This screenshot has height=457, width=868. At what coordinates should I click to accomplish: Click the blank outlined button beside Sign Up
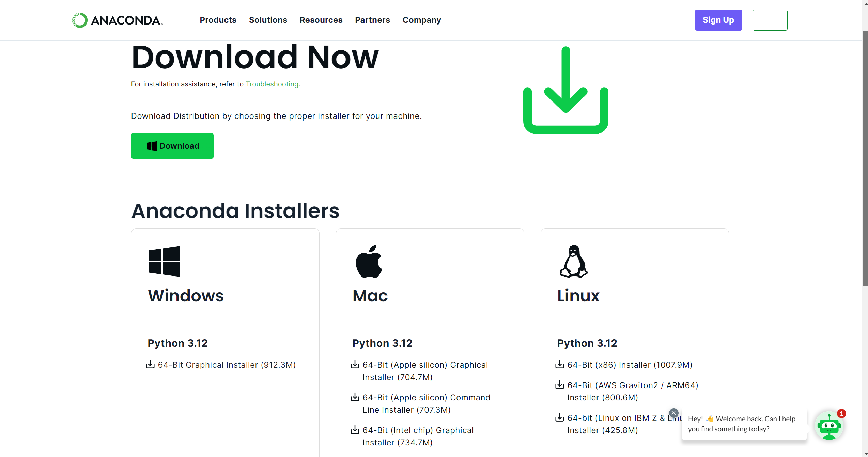point(770,20)
